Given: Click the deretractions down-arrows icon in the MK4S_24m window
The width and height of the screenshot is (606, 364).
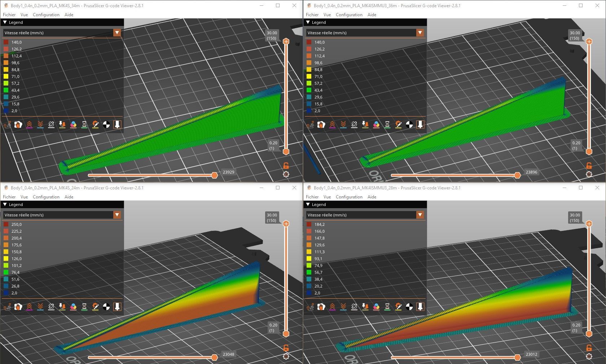Looking at the screenshot, I should (40, 307).
